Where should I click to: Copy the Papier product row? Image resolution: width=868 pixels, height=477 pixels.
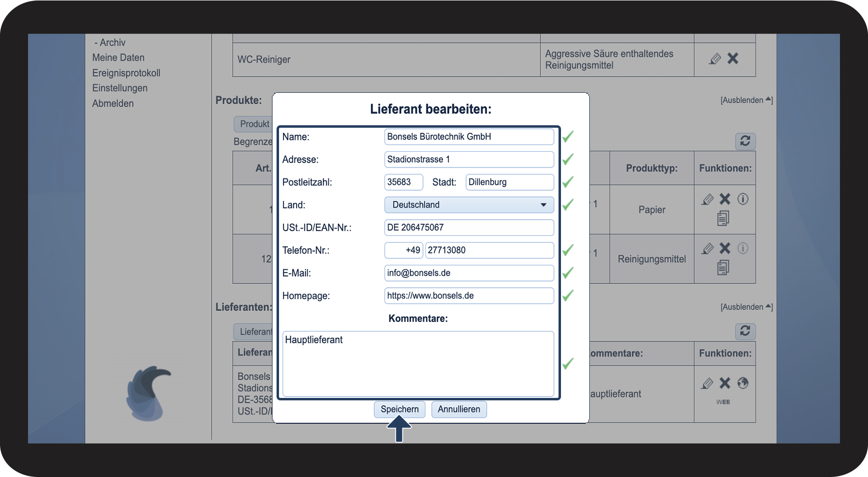(723, 218)
